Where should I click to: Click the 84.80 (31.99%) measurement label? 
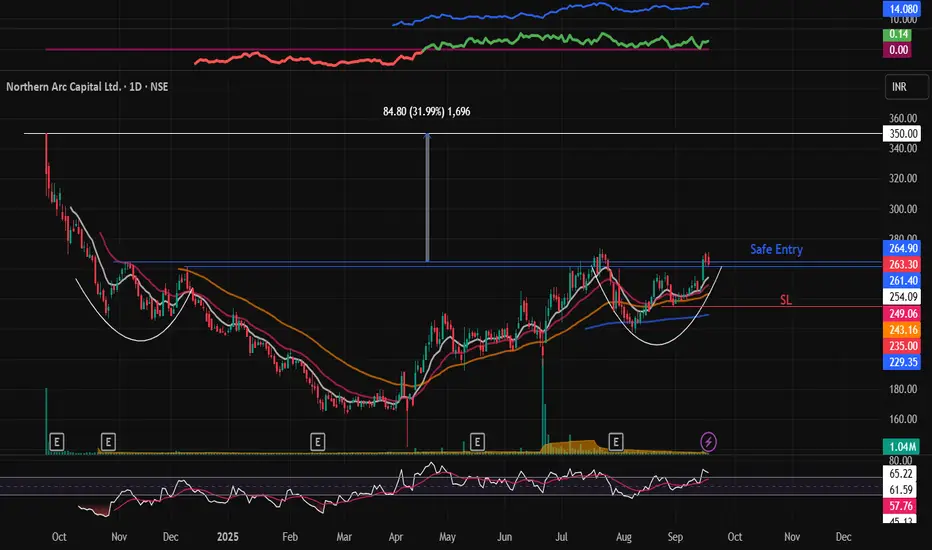[x=426, y=112]
